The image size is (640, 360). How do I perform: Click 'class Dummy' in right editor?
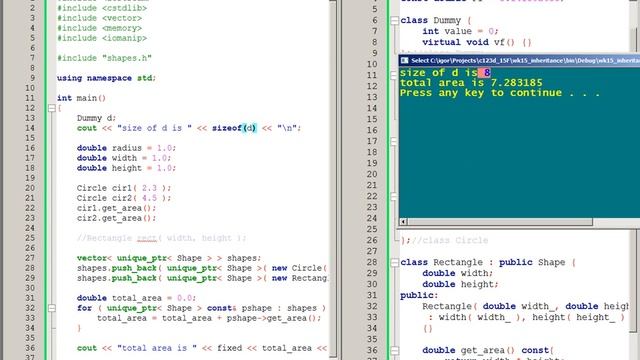tap(431, 20)
